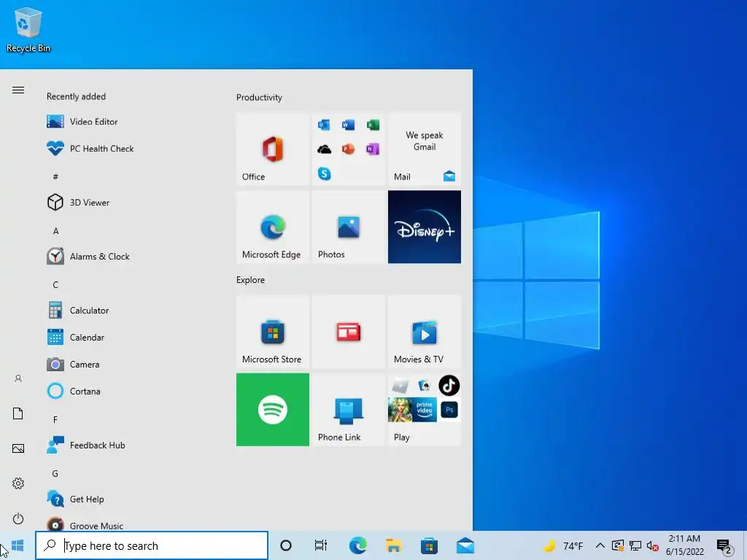This screenshot has width=747, height=560.
Task: Open the red News tile
Action: coord(348,332)
